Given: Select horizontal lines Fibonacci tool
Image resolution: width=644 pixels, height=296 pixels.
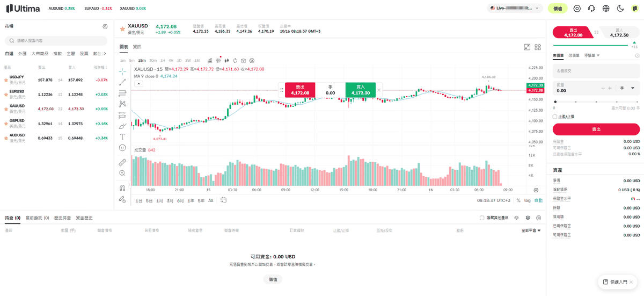Looking at the screenshot, I should pyautogui.click(x=122, y=93).
